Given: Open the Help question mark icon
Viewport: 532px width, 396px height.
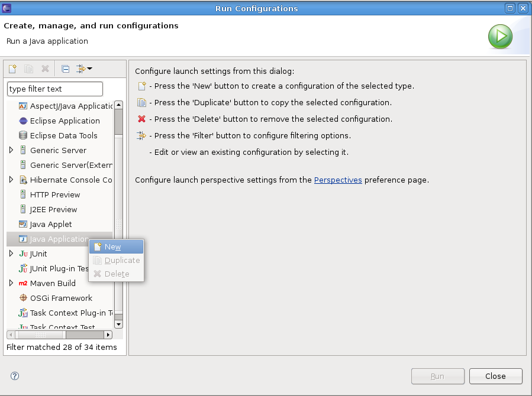Looking at the screenshot, I should click(x=15, y=376).
